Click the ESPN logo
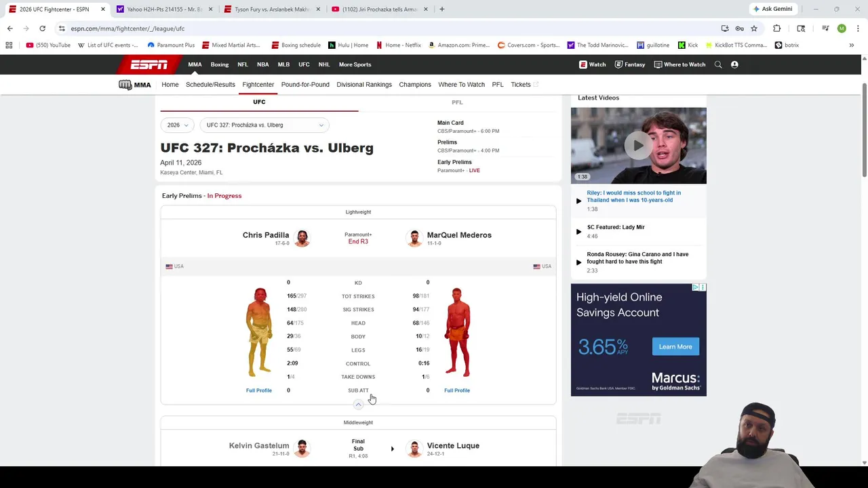 pyautogui.click(x=149, y=64)
